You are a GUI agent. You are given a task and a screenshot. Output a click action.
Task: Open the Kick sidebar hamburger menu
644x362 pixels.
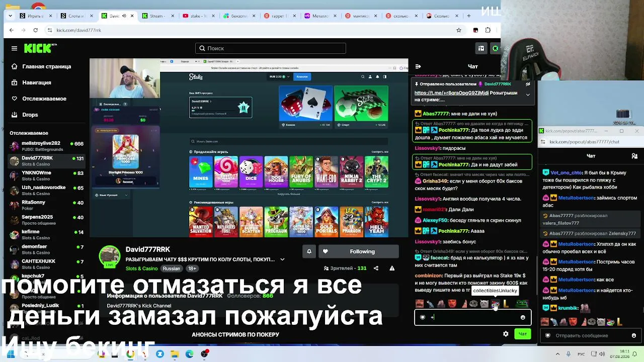14,48
